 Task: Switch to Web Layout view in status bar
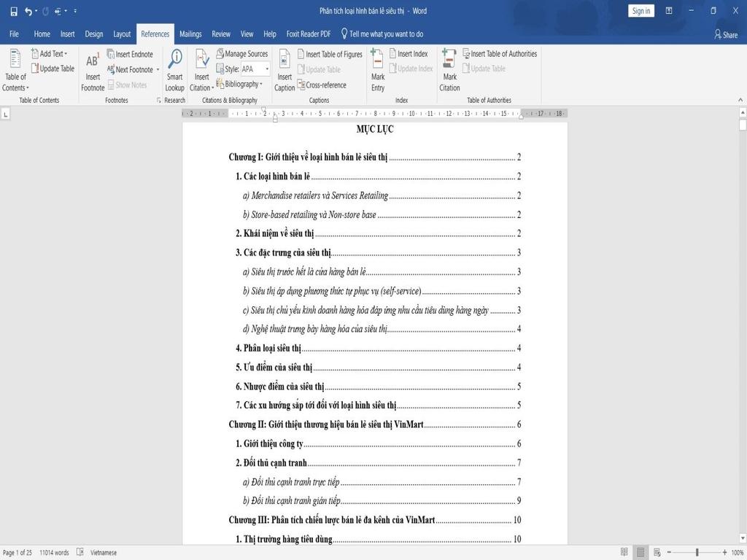[657, 552]
